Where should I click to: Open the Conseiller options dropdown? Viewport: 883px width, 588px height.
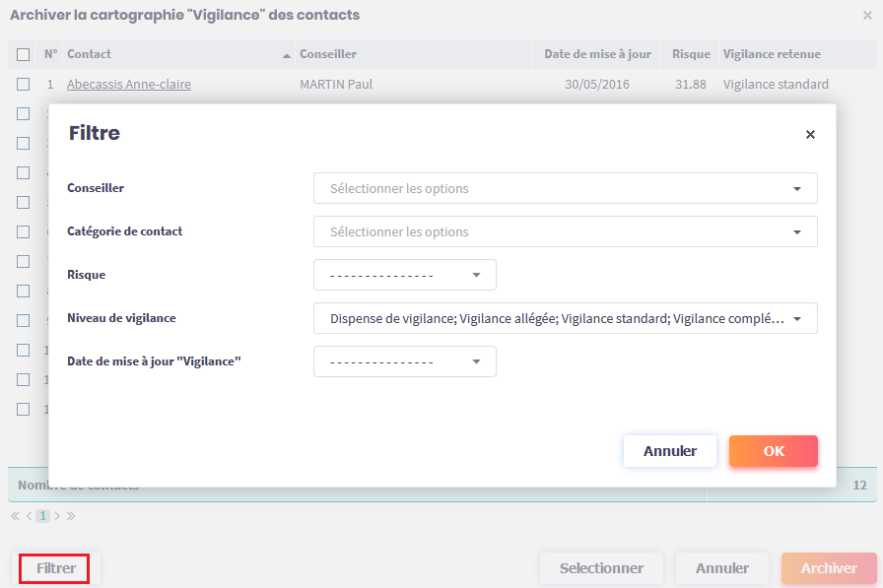coord(565,188)
